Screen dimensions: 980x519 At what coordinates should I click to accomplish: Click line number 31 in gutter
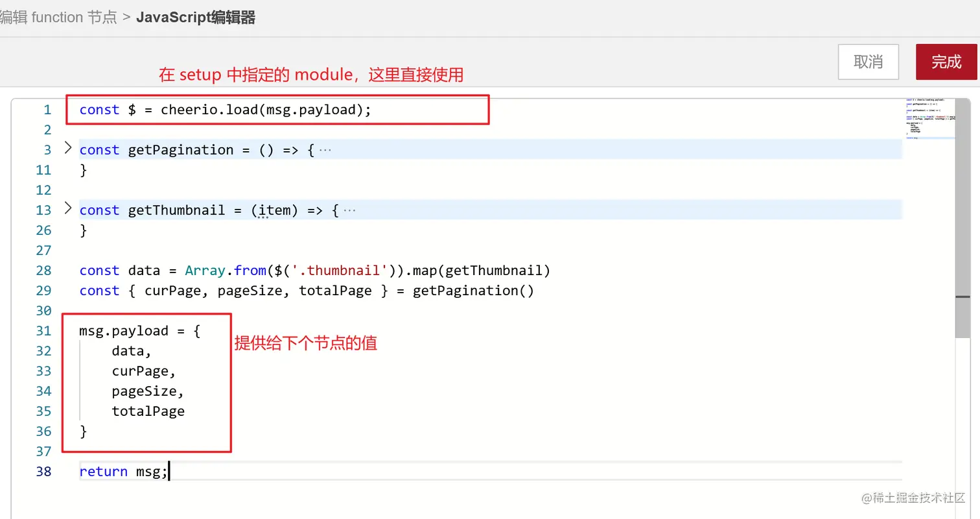click(x=43, y=331)
